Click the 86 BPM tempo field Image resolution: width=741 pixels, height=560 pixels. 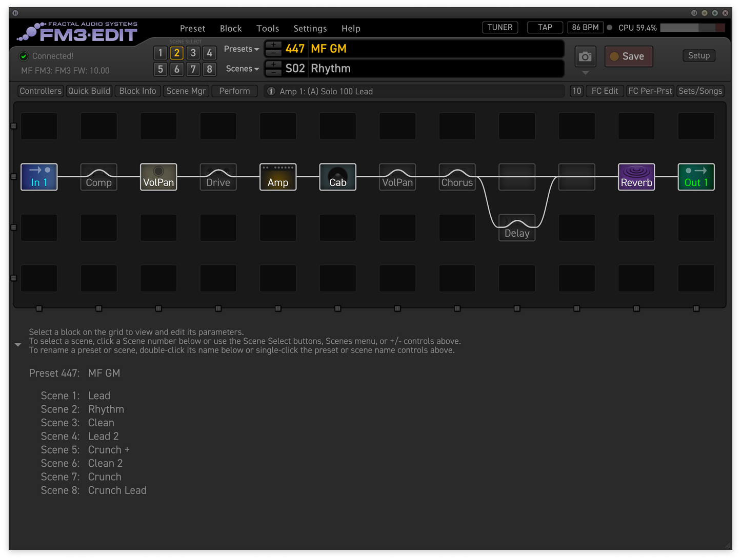(x=585, y=28)
